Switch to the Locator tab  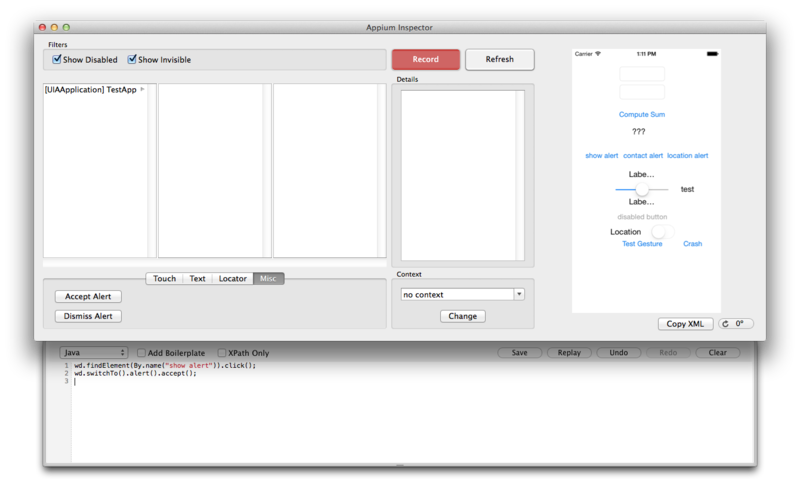pos(233,279)
